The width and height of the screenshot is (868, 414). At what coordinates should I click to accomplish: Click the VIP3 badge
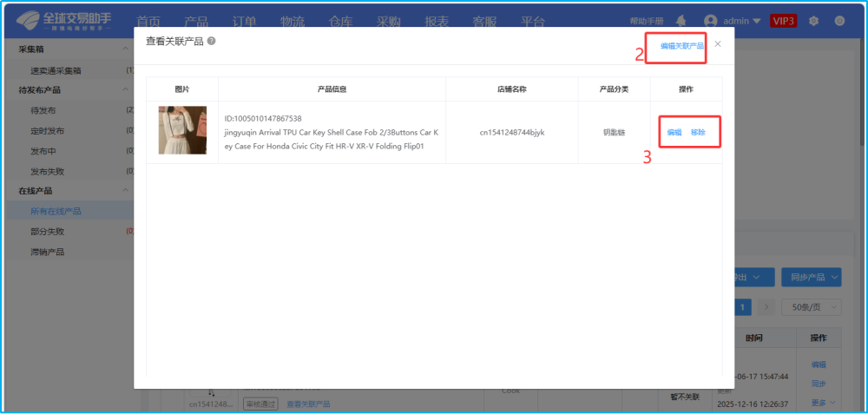click(x=783, y=21)
